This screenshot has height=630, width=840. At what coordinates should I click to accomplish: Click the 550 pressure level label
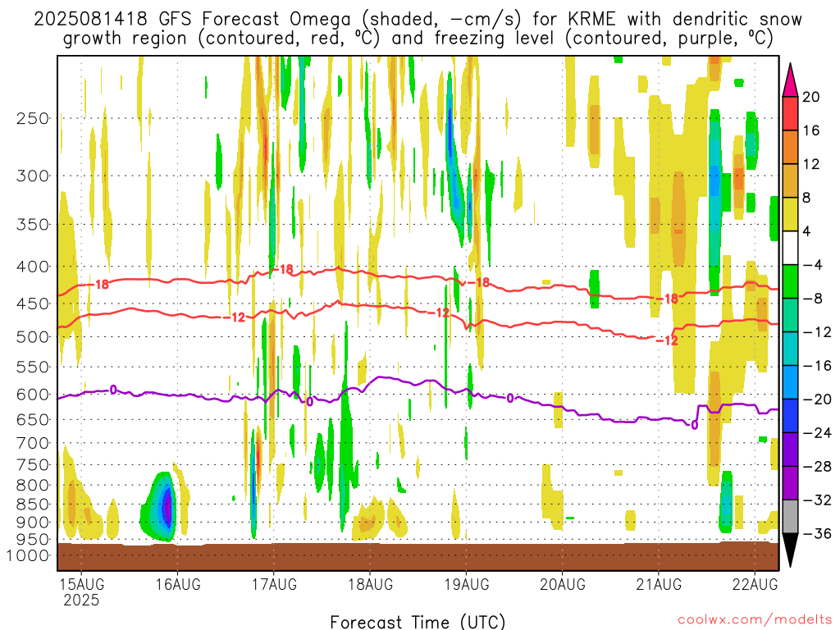pos(33,367)
